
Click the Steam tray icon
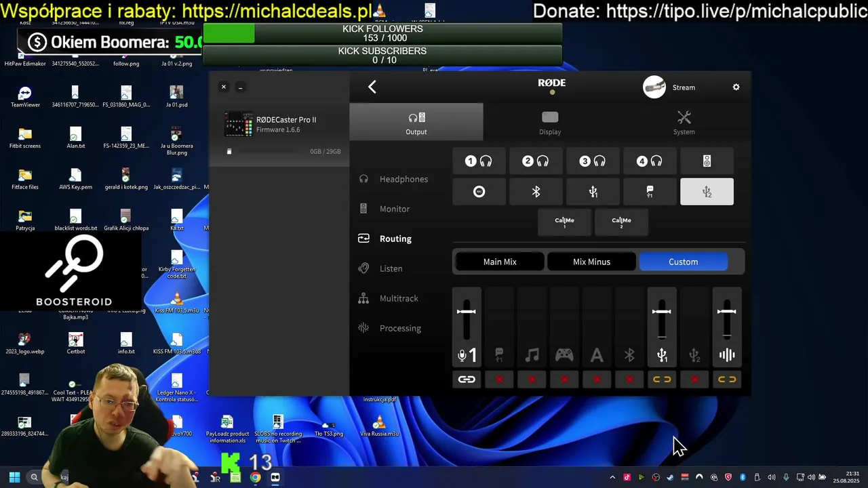(x=670, y=477)
